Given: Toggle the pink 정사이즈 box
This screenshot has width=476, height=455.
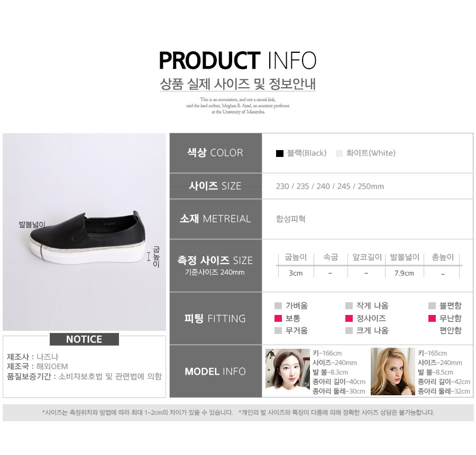Looking at the screenshot, I should (x=349, y=318).
